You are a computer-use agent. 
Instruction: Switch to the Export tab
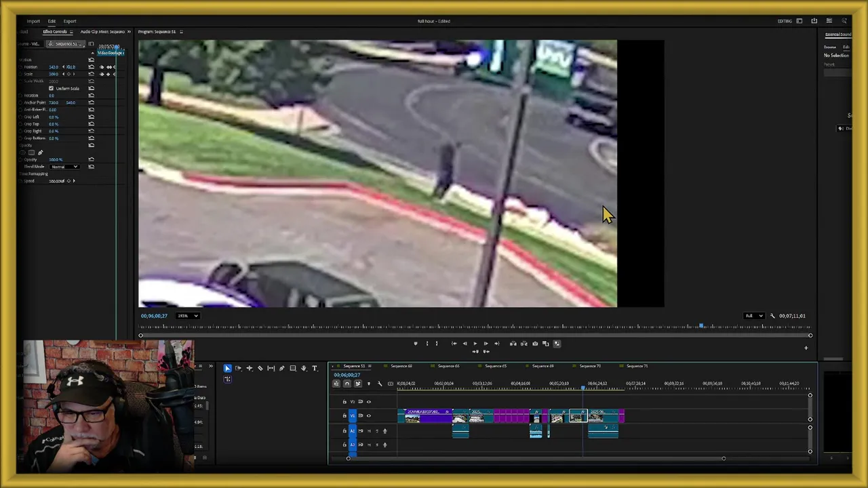pyautogui.click(x=70, y=21)
